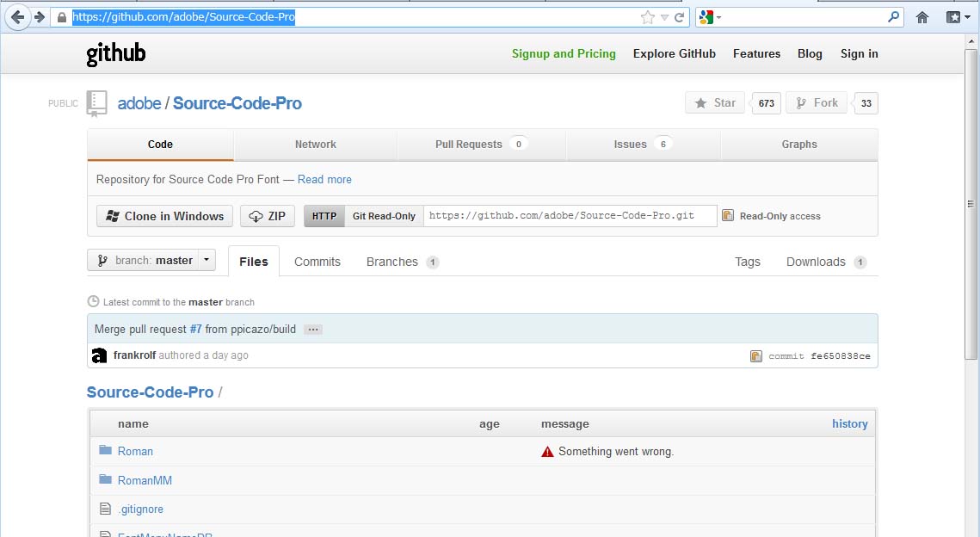980x537 pixels.
Task: Switch to the Issues tab
Action: (x=643, y=145)
